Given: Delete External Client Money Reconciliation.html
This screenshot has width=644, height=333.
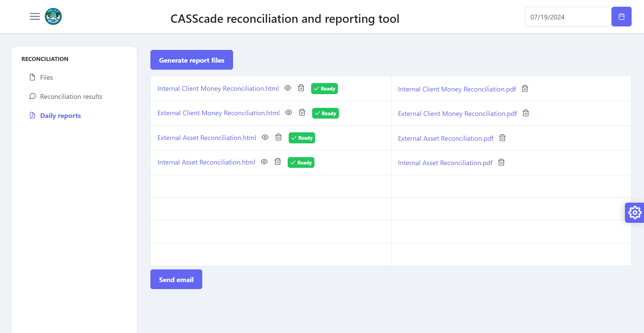Looking at the screenshot, I should 302,113.
